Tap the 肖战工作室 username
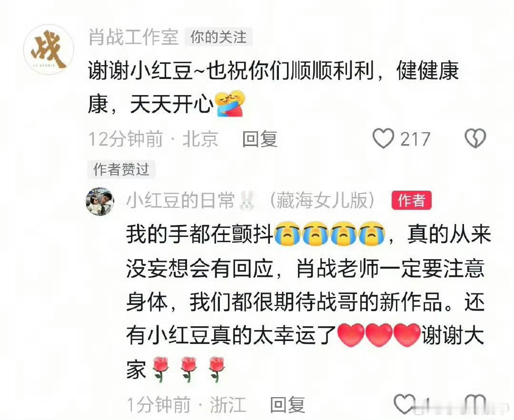Screen dimensions: 514x420 click(x=133, y=37)
